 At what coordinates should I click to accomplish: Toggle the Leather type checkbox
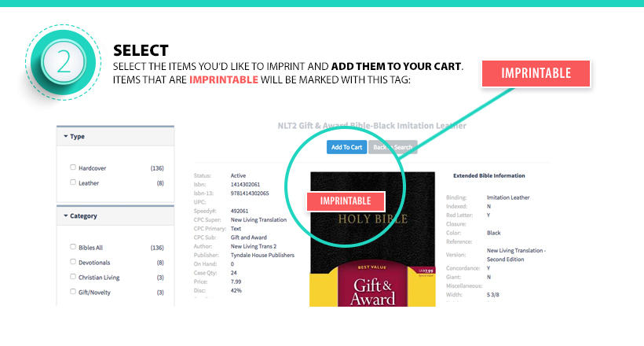click(x=73, y=182)
